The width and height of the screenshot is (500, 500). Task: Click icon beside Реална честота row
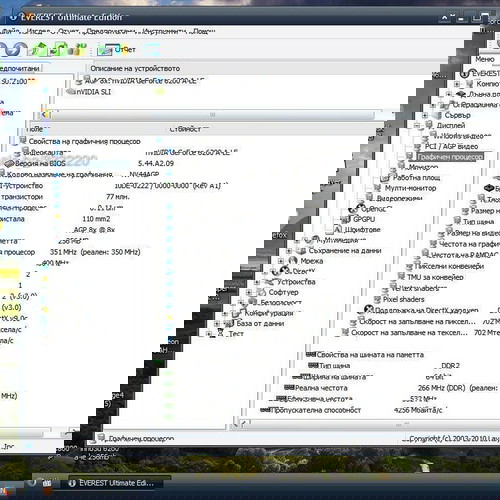pos(289,387)
